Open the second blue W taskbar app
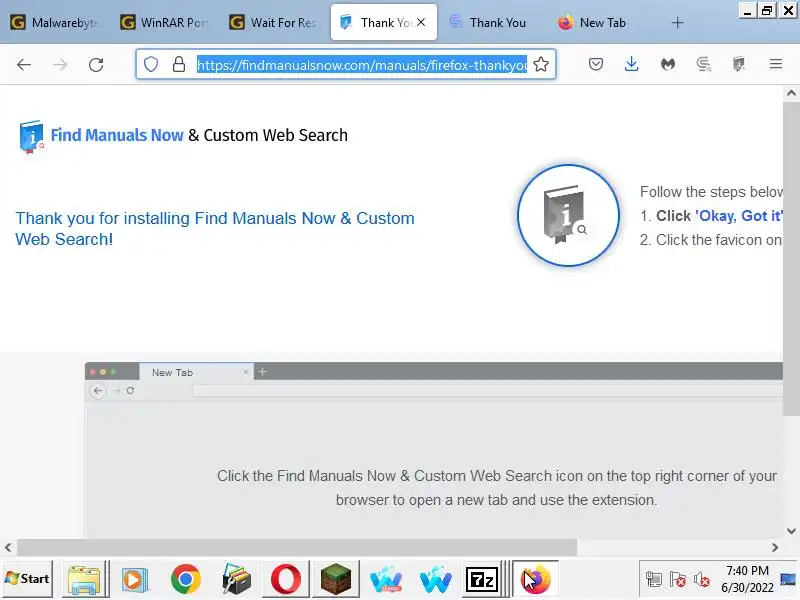Screen dimensions: 800x600 (x=436, y=580)
